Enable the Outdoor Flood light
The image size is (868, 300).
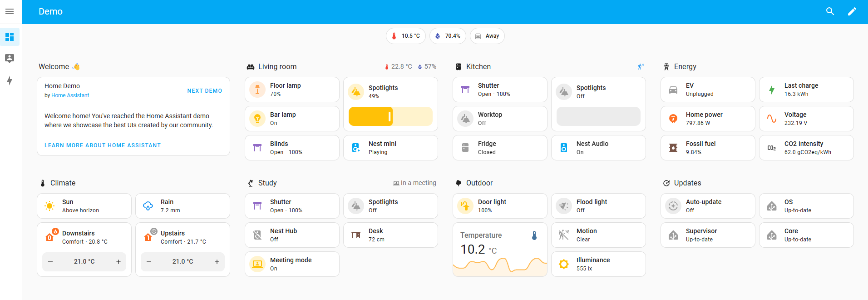point(564,206)
